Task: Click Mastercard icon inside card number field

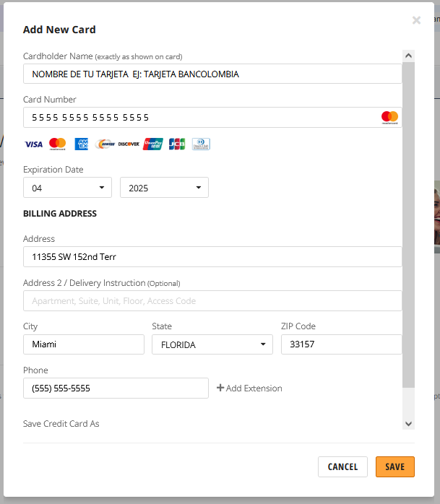Action: (389, 117)
